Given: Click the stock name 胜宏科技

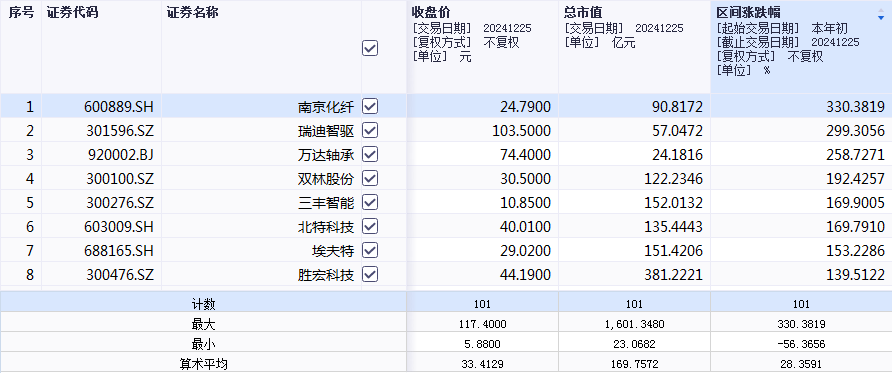Looking at the screenshot, I should click(x=326, y=275).
